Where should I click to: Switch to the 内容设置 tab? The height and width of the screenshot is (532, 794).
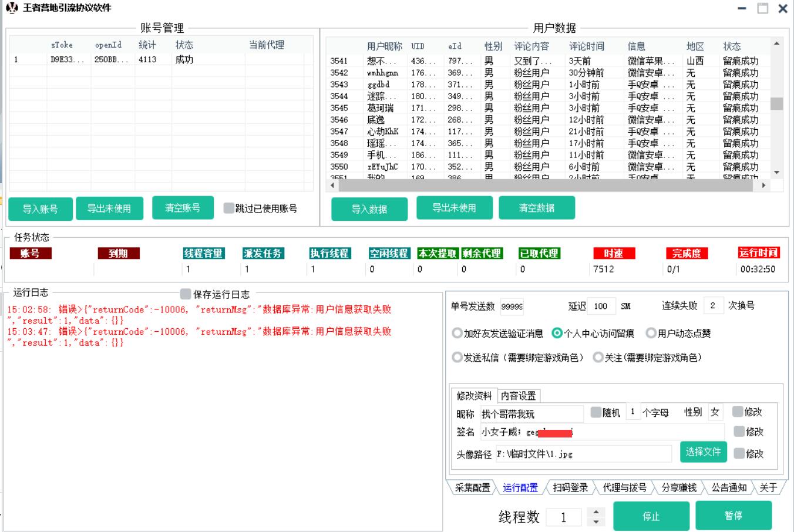click(518, 396)
